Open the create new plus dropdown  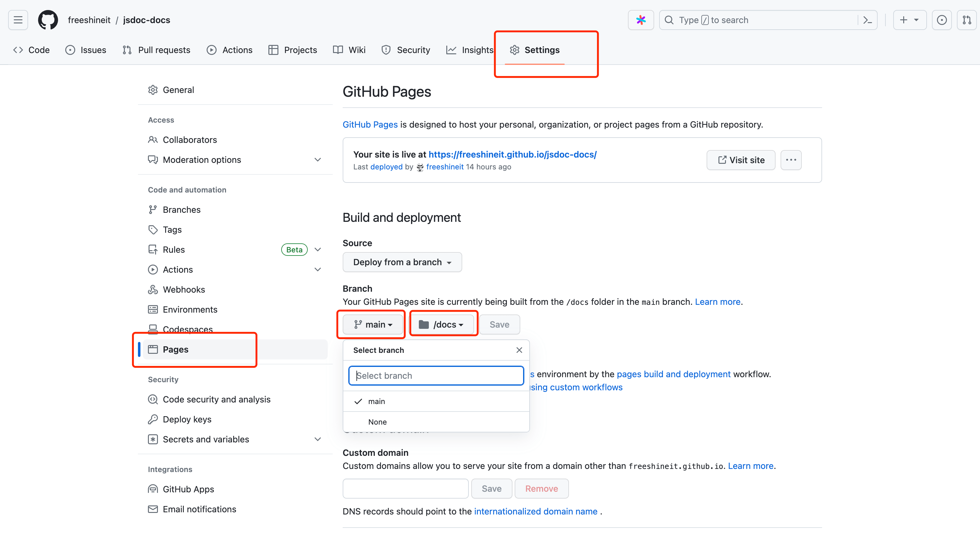click(x=909, y=20)
